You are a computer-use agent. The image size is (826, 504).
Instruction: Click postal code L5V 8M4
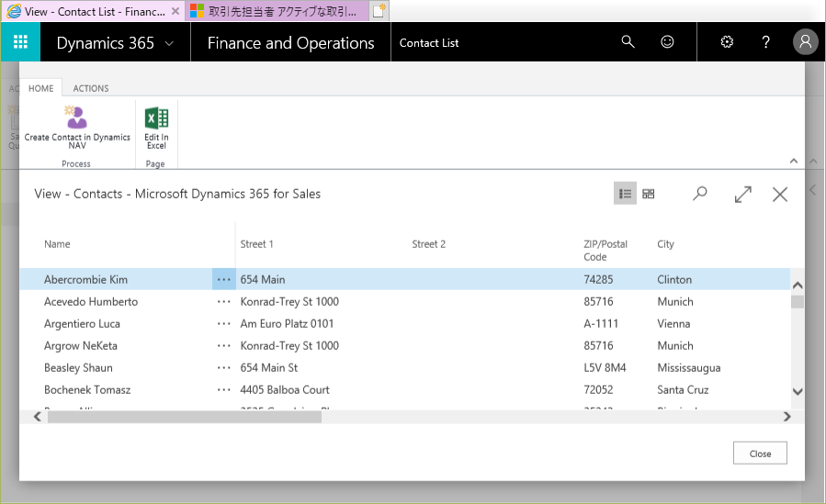click(605, 368)
